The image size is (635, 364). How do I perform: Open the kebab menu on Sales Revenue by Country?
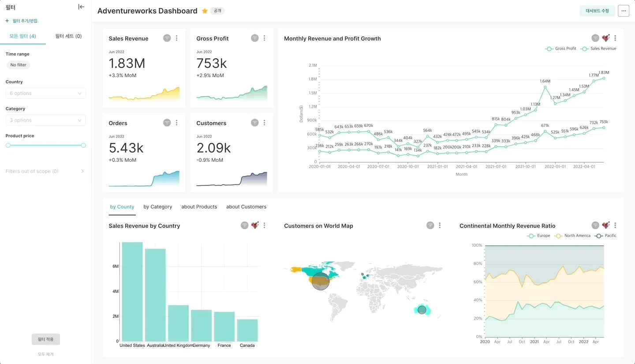point(265,226)
